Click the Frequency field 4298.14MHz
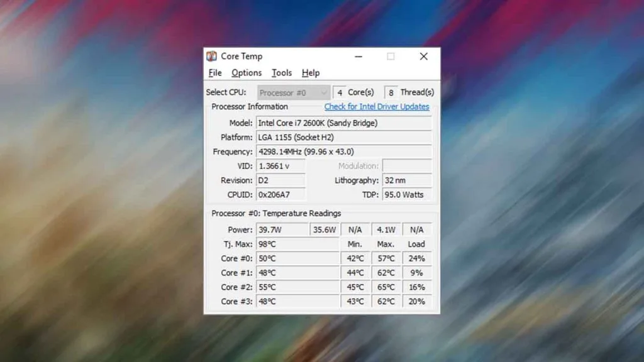 click(x=344, y=152)
